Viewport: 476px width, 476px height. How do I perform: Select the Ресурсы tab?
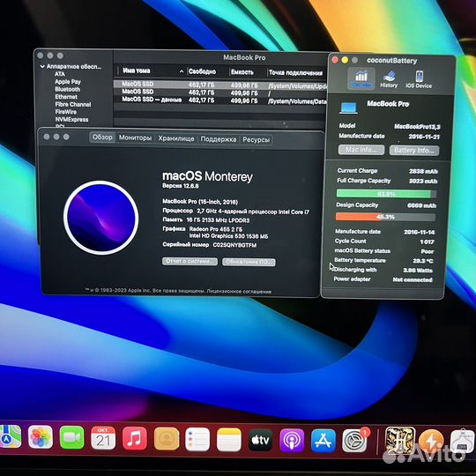[x=256, y=140]
